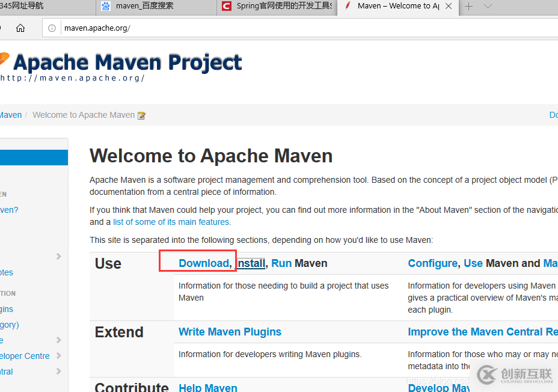Click the edit page pencil icon in breadcrumb

click(141, 115)
